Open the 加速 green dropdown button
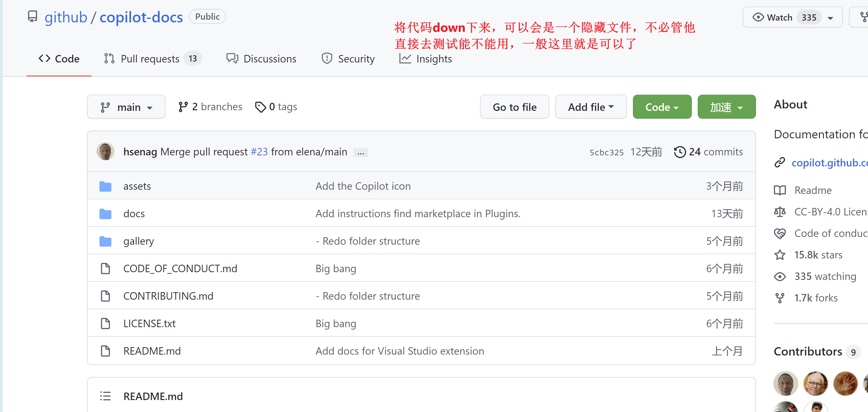 click(726, 107)
